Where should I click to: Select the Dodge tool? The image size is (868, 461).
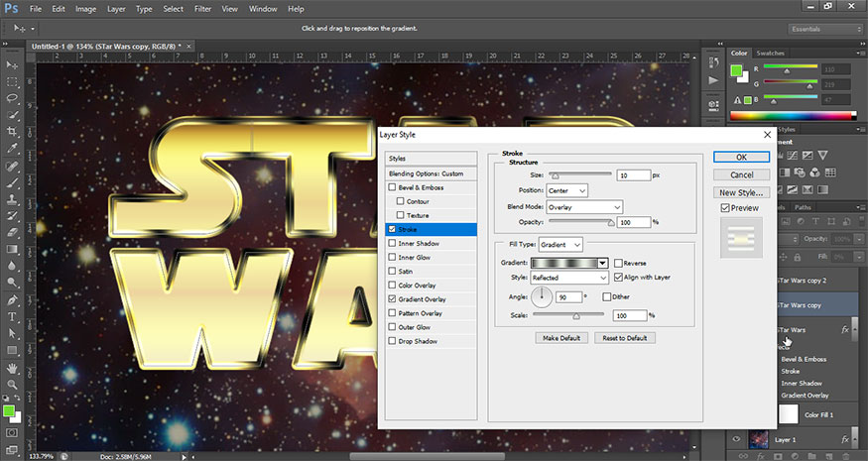(12, 283)
